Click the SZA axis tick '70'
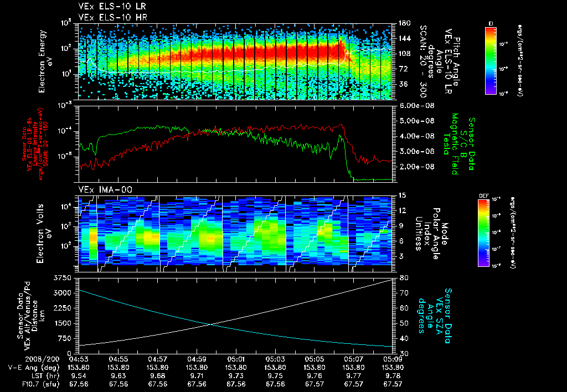 click(x=404, y=293)
